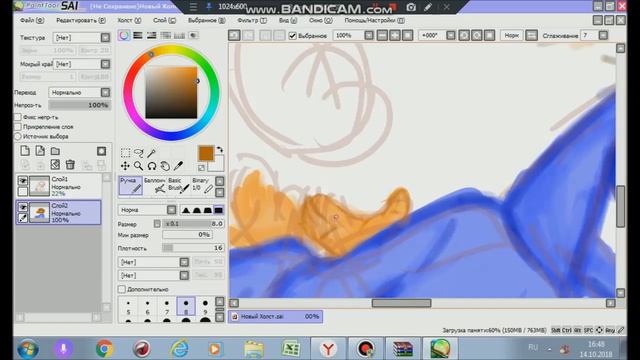Select the Источник выбора radio option

pyautogui.click(x=18, y=136)
